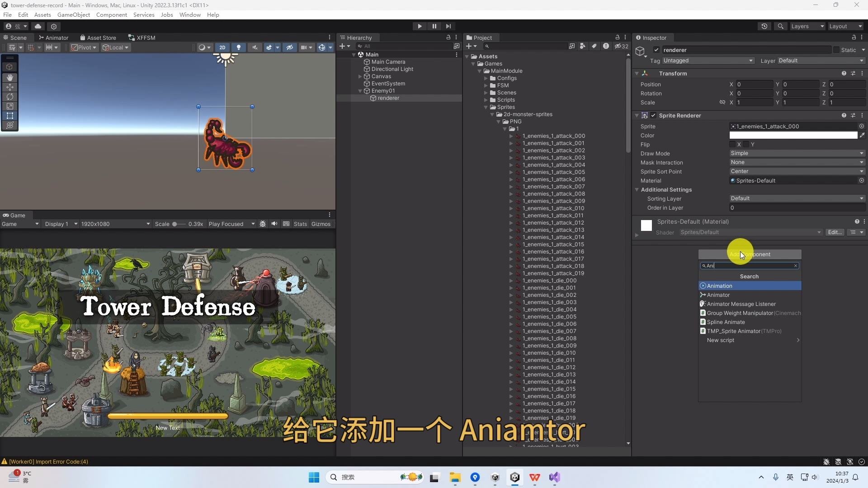Image resolution: width=868 pixels, height=488 pixels.
Task: Select the Directional Light in the Hierarchy
Action: click(393, 69)
